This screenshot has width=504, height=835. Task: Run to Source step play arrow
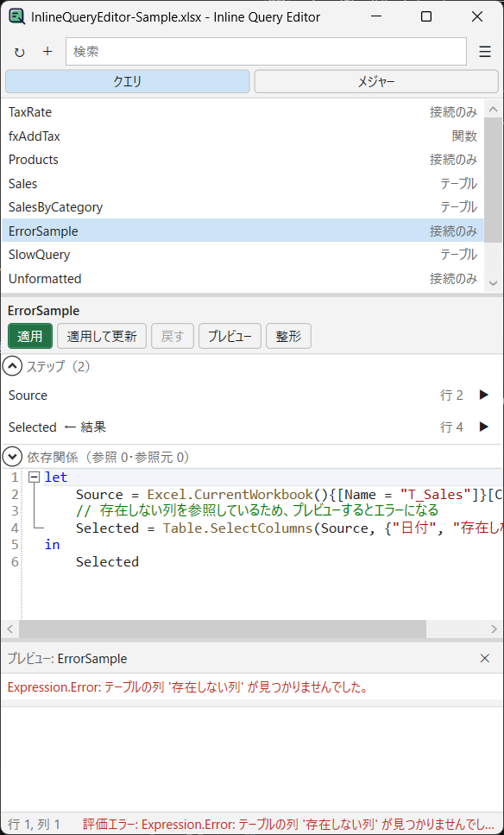pyautogui.click(x=484, y=395)
